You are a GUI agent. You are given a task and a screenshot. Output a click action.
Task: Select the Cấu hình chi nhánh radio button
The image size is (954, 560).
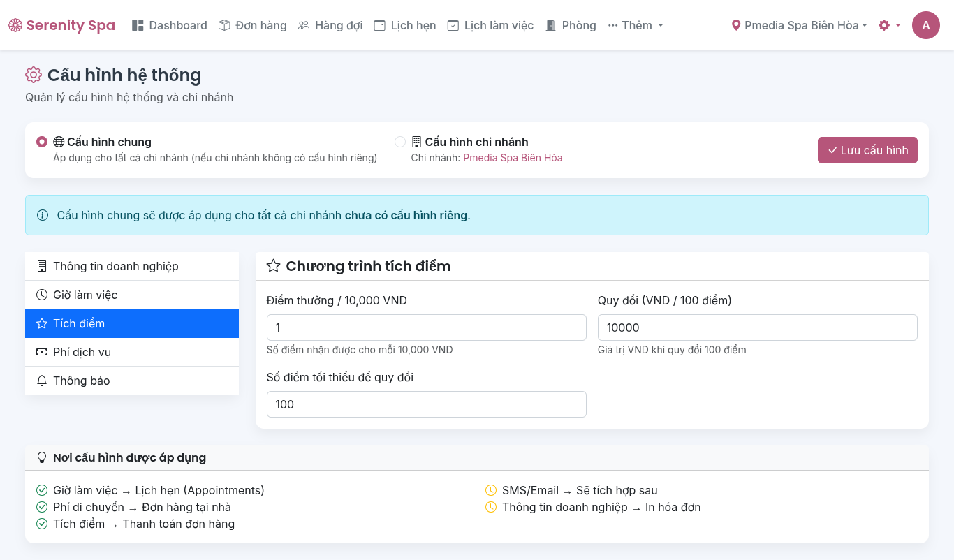[x=400, y=142]
